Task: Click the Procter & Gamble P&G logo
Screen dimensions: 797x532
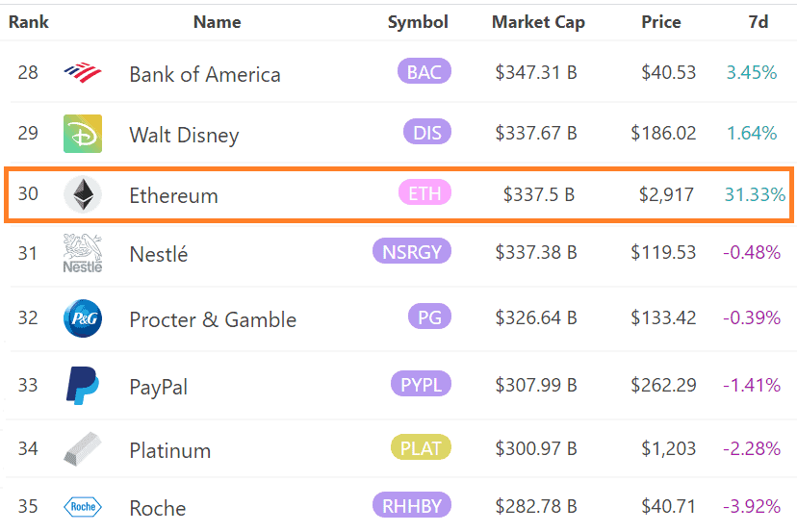Action: [83, 319]
